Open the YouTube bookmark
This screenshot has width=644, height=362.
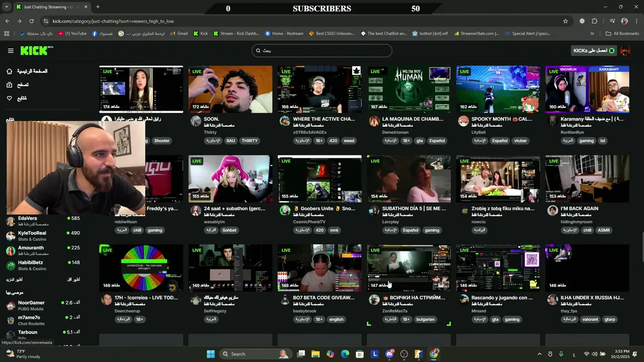[x=72, y=34]
